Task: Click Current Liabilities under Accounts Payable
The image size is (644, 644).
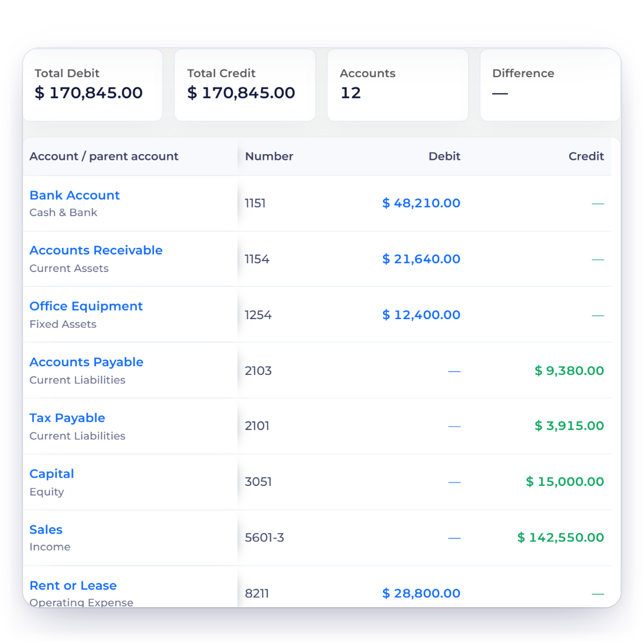Action: (77, 380)
